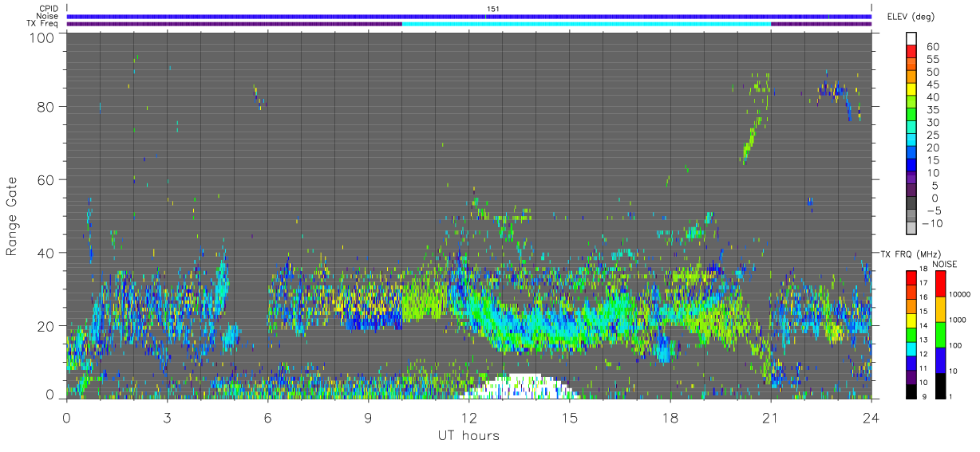Click the 100 tick on Range Gate axis
This screenshot has width=980, height=452.
(x=43, y=38)
